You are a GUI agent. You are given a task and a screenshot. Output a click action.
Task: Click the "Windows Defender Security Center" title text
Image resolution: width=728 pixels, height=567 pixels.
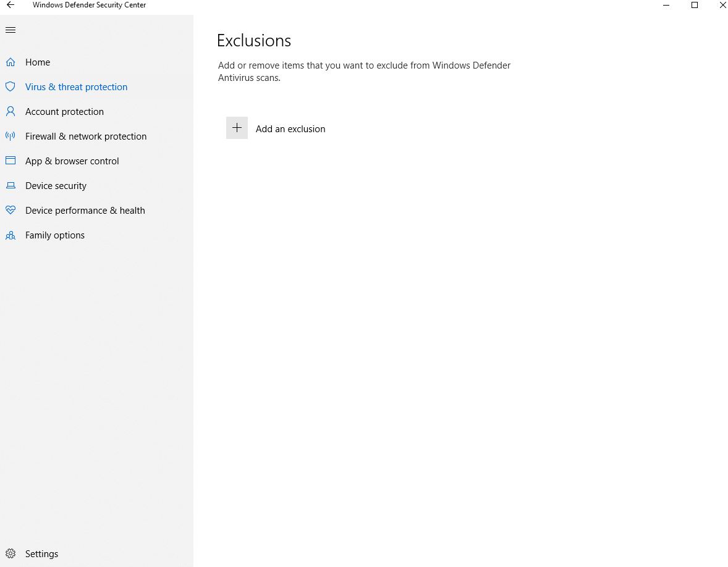89,5
